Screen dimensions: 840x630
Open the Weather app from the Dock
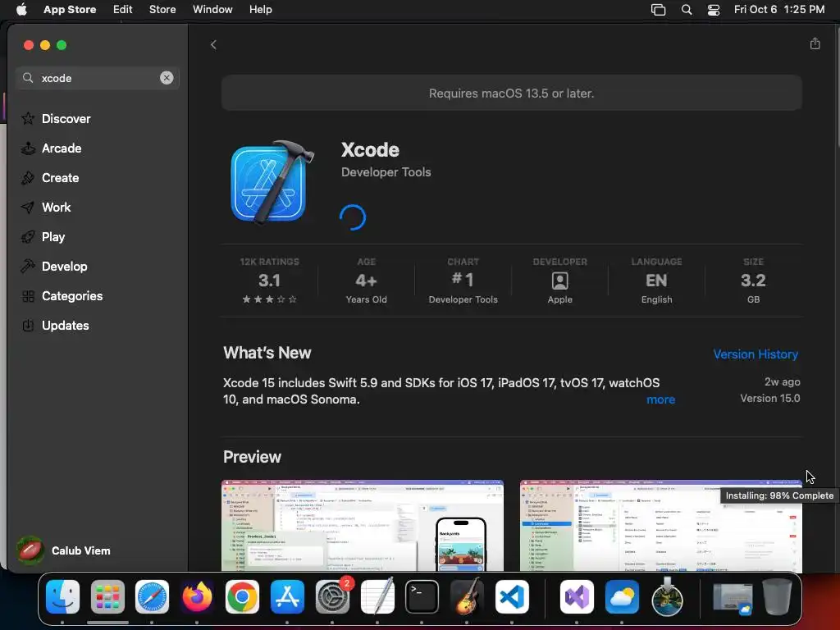tap(622, 597)
